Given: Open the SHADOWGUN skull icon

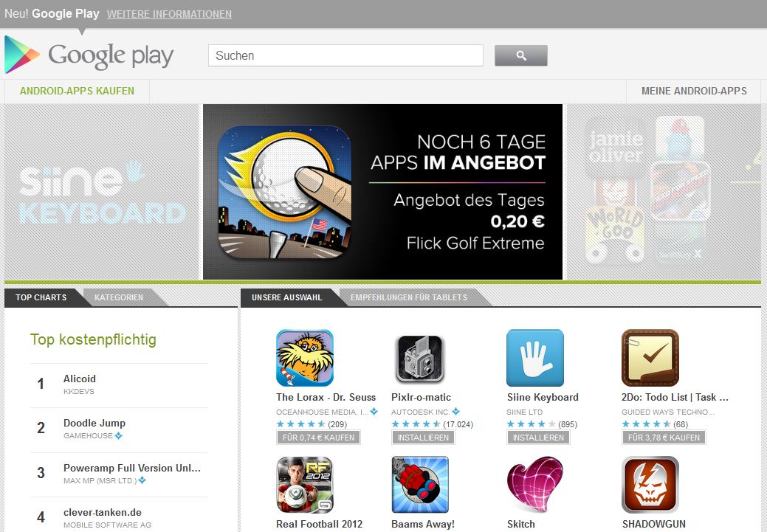Looking at the screenshot, I should click(650, 485).
